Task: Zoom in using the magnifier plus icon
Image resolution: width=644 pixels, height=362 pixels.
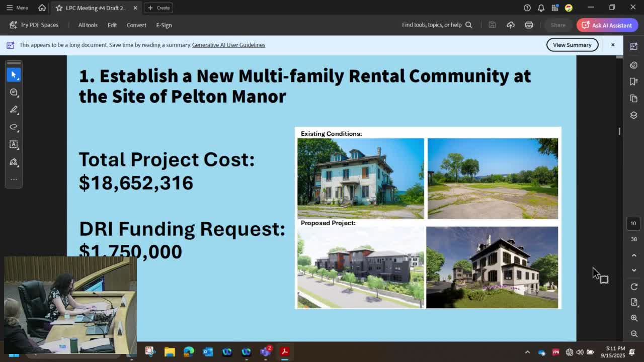Action: pos(634,318)
